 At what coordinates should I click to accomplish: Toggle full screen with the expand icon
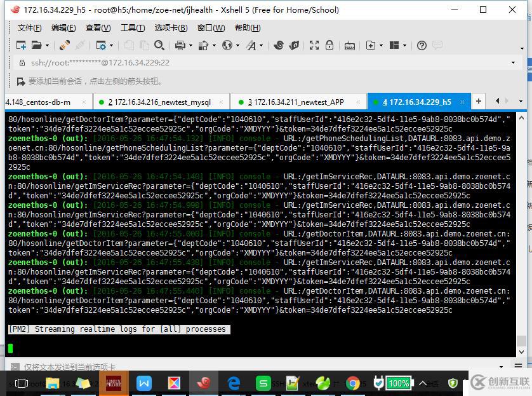(314, 45)
